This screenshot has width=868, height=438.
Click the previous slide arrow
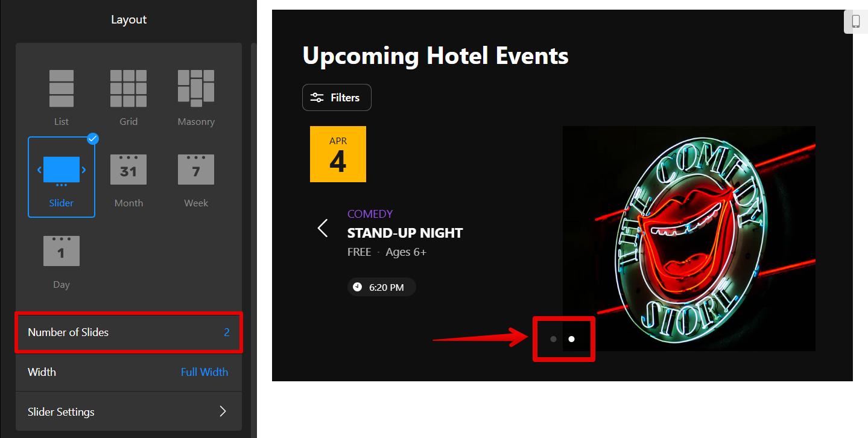click(323, 228)
